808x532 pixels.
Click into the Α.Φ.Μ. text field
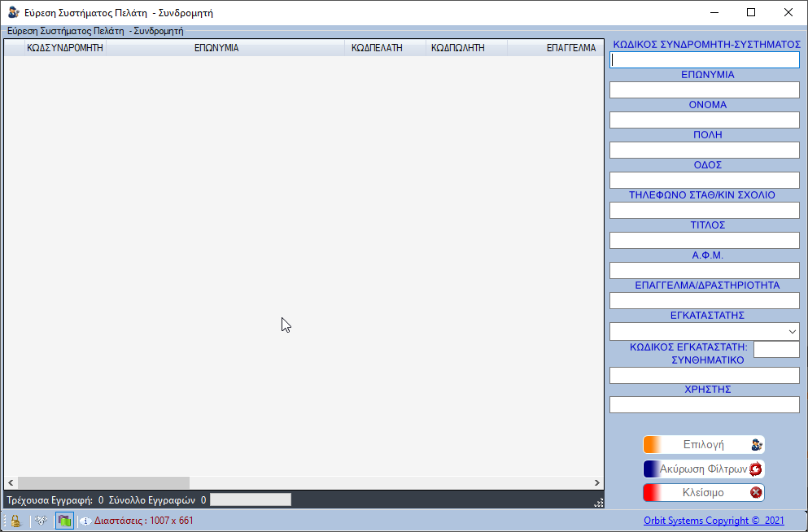coord(705,270)
